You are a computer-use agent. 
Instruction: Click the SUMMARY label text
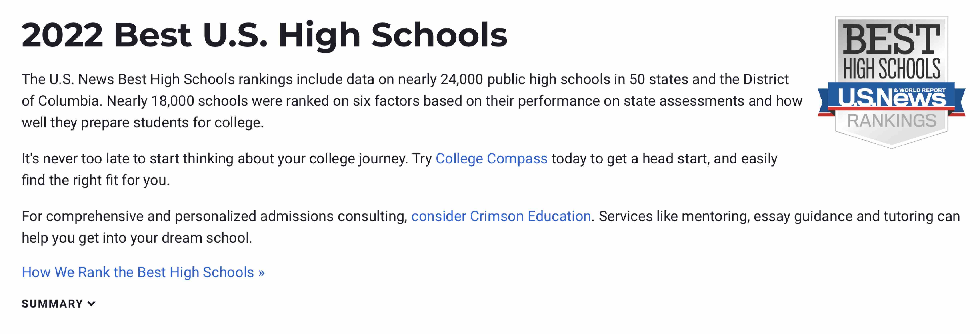point(52,304)
